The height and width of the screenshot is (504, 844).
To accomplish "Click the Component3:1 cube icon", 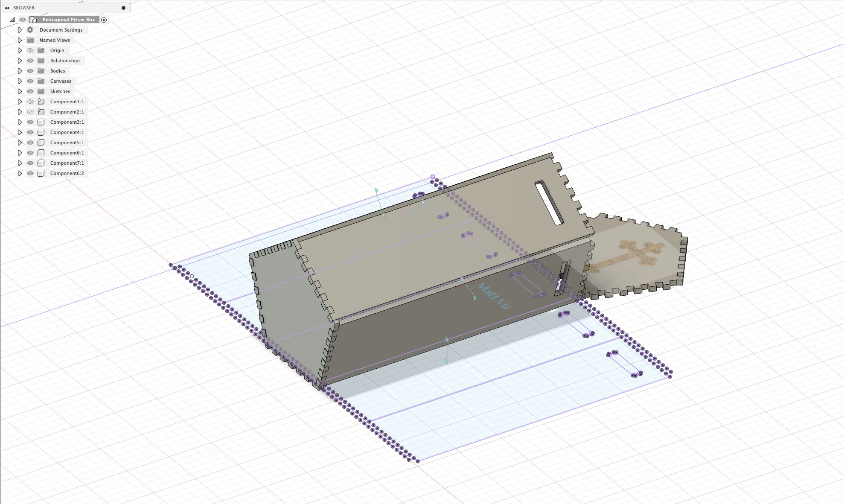I will (41, 122).
